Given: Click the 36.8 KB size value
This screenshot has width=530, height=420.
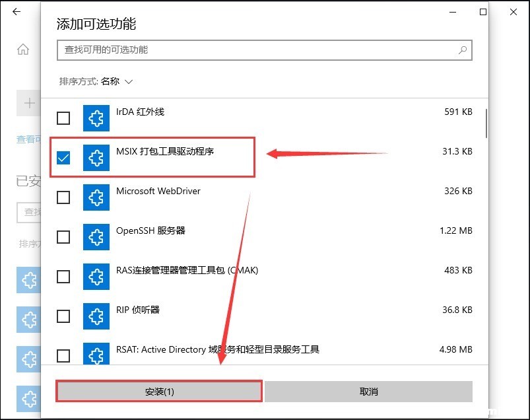Looking at the screenshot, I should point(457,310).
